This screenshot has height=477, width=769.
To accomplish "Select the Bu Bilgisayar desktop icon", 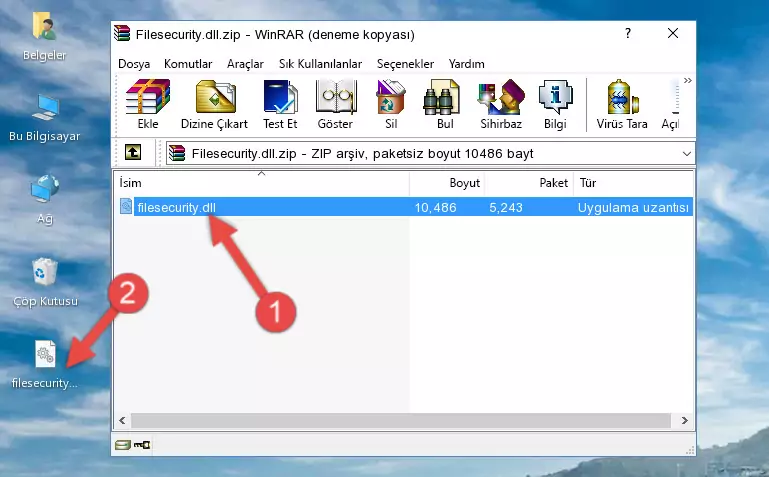I will [44, 118].
